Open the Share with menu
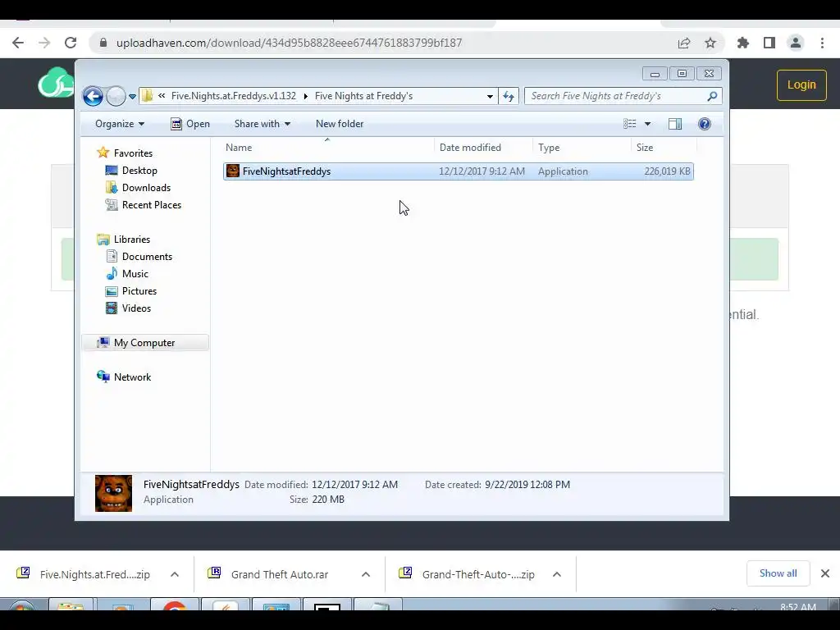 262,124
